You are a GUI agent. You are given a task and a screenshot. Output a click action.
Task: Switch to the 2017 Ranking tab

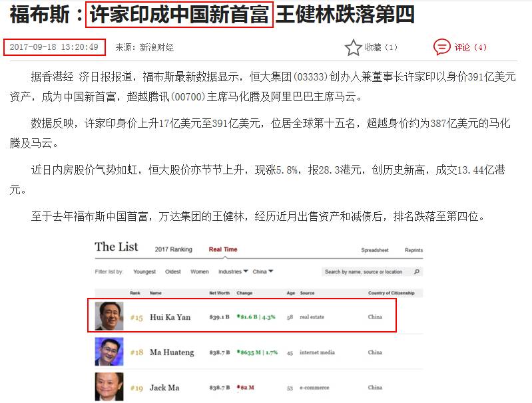173,249
